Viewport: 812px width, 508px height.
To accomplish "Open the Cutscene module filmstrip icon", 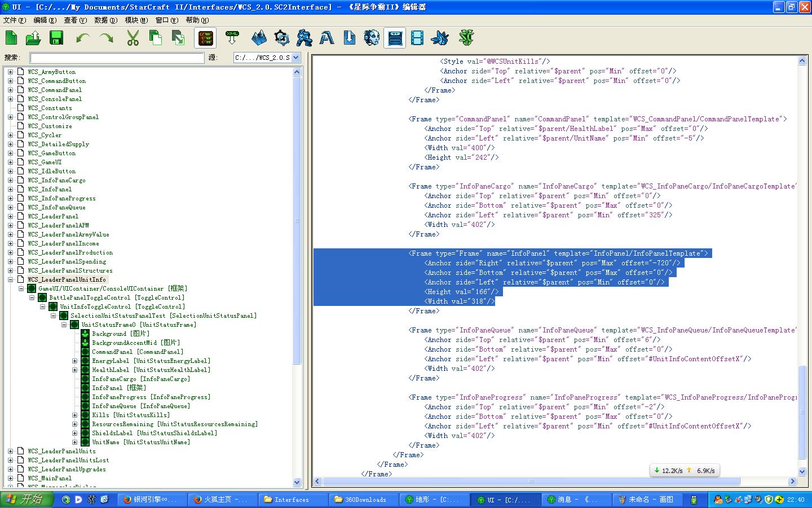I will pyautogui.click(x=417, y=38).
